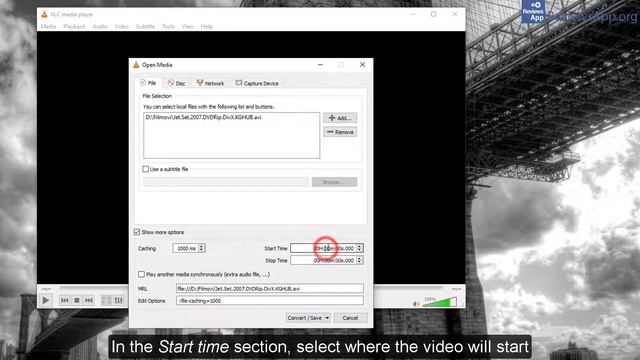Screen dimensions: 640x360
Task: Click the next track button in VLC player
Action: tap(89, 300)
